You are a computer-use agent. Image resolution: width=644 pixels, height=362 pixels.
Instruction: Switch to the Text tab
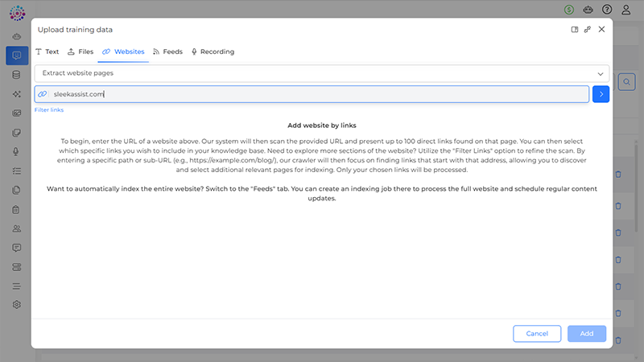click(x=47, y=51)
